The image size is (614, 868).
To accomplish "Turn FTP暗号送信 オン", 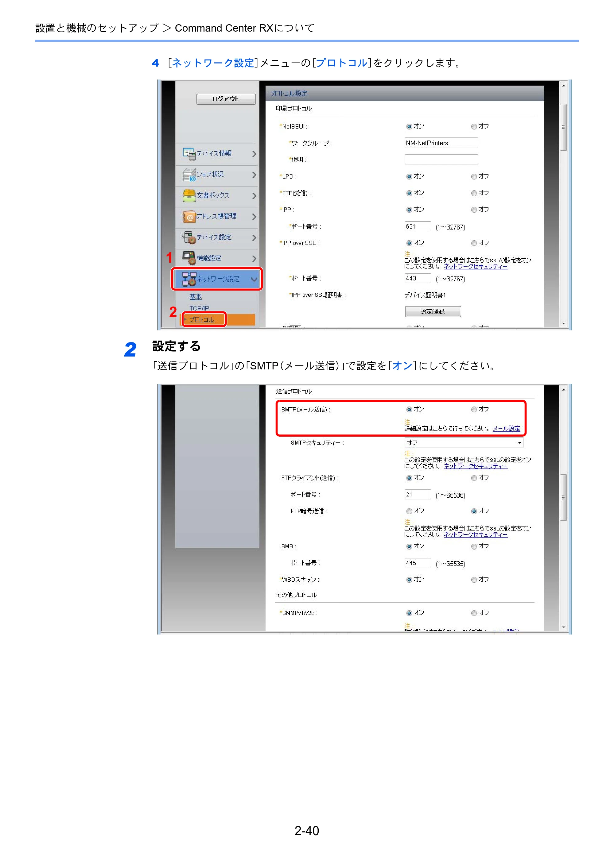I will [x=409, y=511].
